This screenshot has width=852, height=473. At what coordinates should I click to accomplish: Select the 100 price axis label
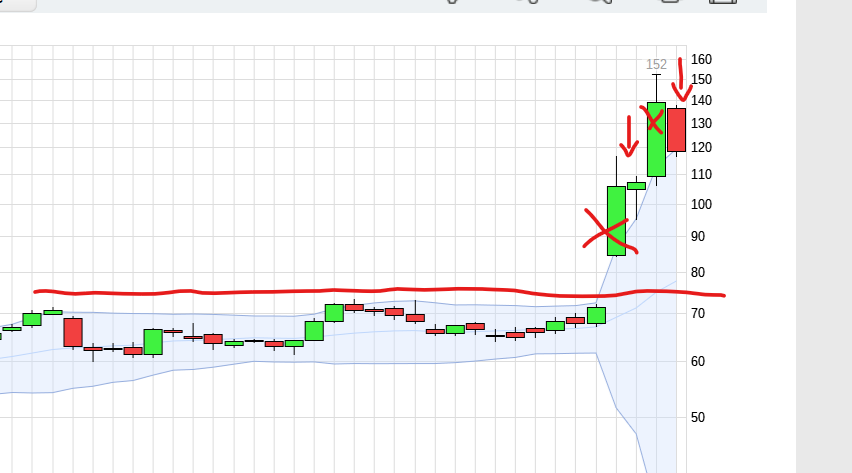click(701, 204)
